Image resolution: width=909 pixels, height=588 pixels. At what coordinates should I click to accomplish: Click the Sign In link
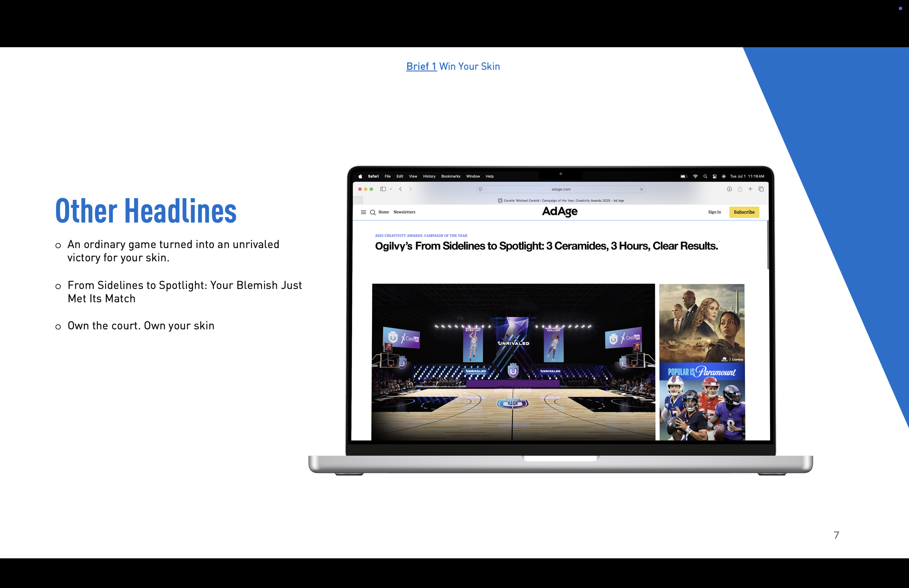click(714, 212)
